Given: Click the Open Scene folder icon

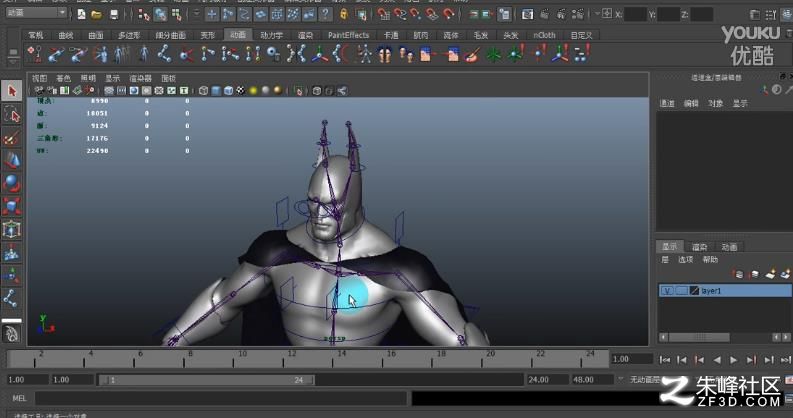Looking at the screenshot, I should click(96, 15).
